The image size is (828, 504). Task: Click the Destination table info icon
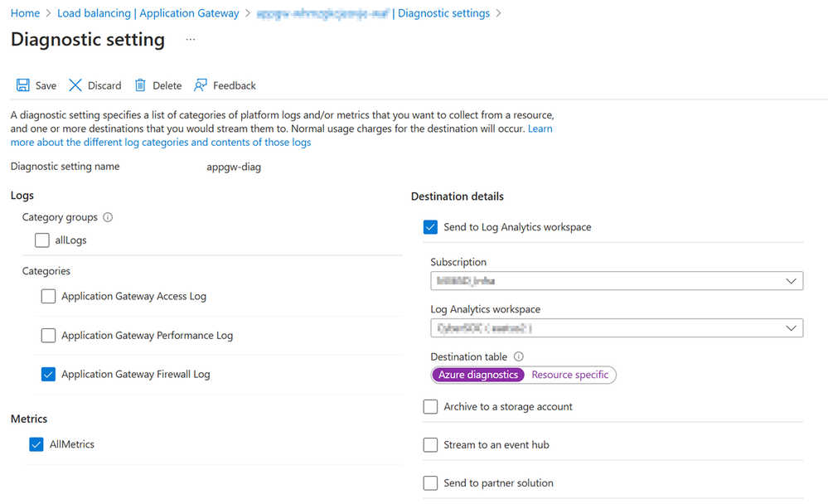[x=519, y=357]
